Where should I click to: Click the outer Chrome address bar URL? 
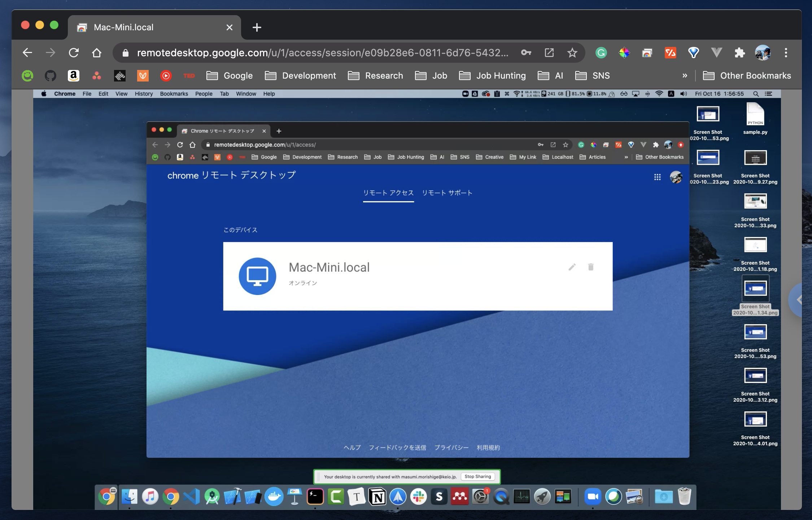point(322,53)
